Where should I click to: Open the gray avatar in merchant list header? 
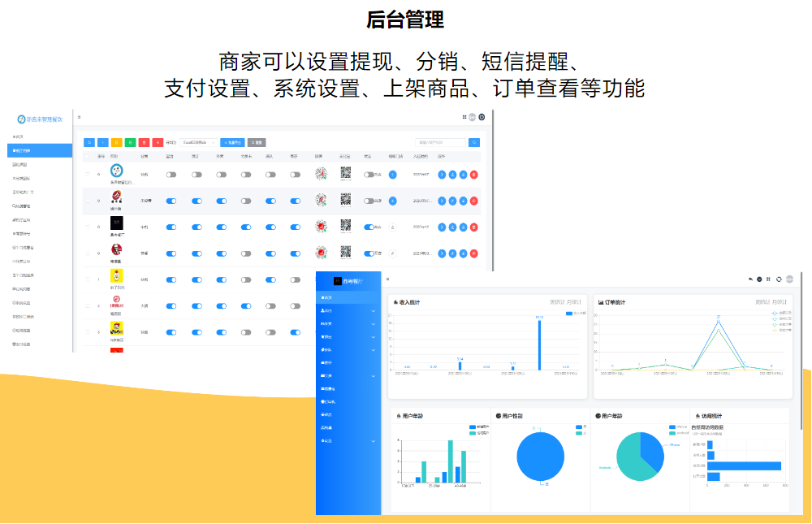[473, 117]
